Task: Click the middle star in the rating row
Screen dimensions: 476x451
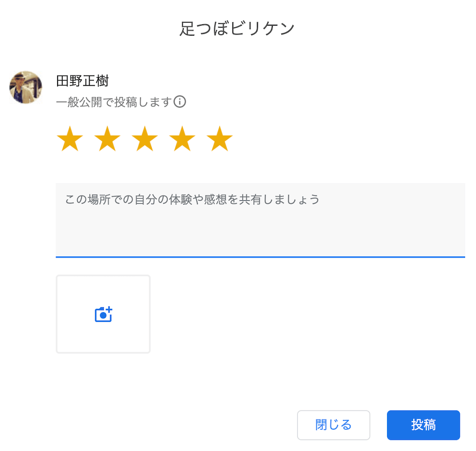Action: 145,139
